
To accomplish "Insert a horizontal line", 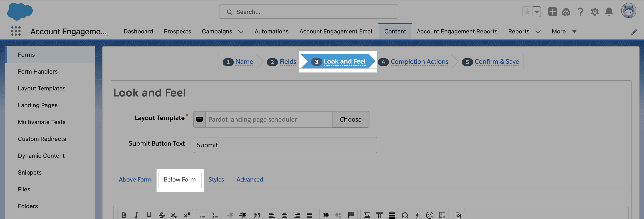I will [x=392, y=215].
